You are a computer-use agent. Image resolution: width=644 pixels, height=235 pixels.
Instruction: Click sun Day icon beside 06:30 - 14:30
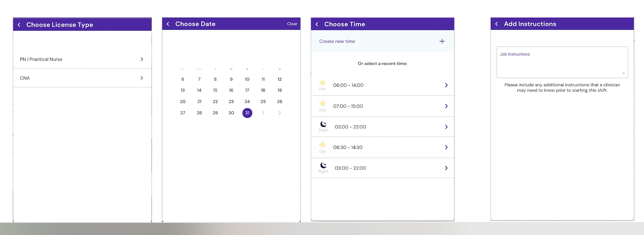pos(322,147)
